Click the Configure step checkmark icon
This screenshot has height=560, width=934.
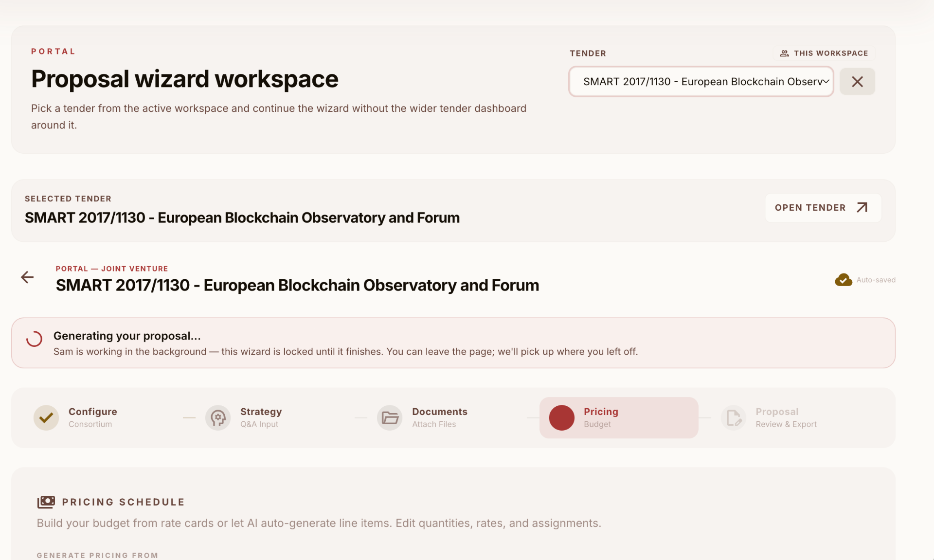(x=46, y=417)
